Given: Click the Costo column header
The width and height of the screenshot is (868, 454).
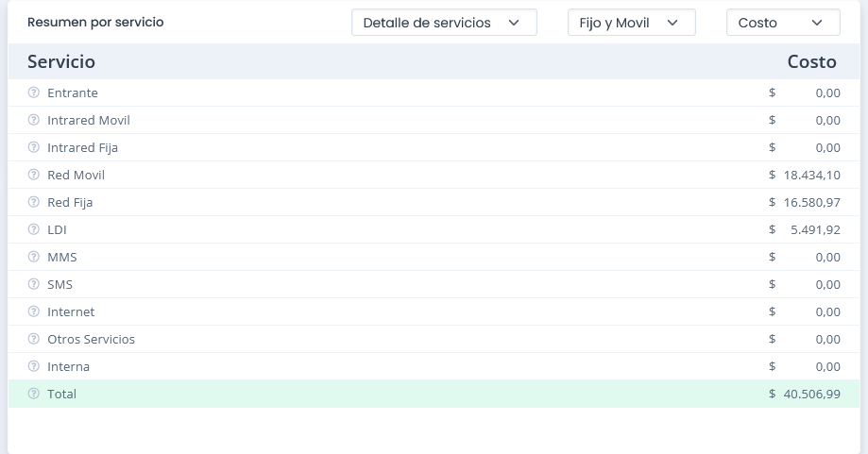Looking at the screenshot, I should click(x=811, y=61).
